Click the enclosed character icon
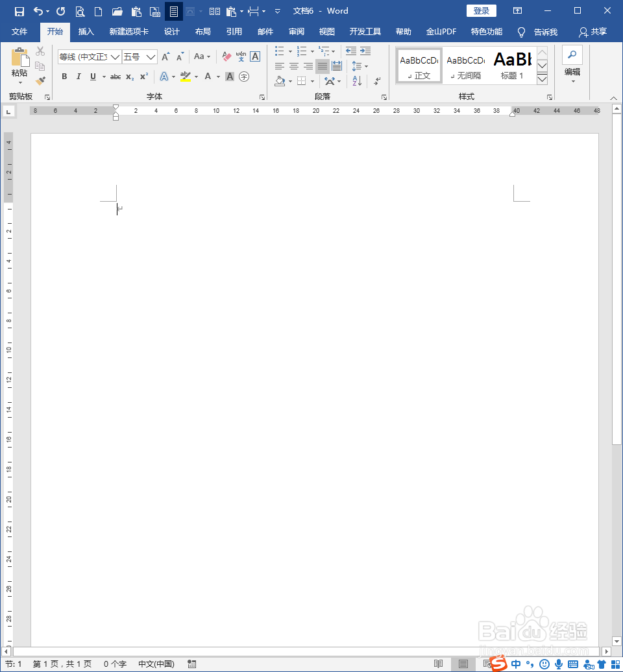The image size is (623, 672). pyautogui.click(x=244, y=77)
